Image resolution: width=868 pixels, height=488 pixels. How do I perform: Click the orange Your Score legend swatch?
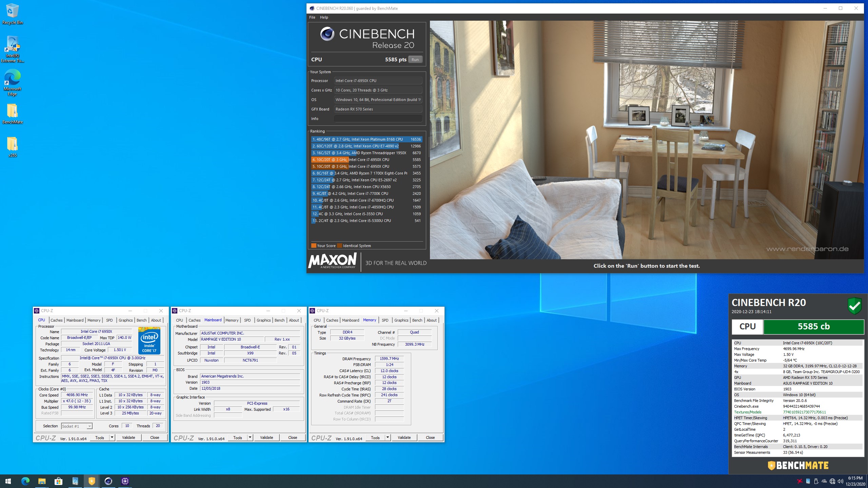tap(314, 246)
